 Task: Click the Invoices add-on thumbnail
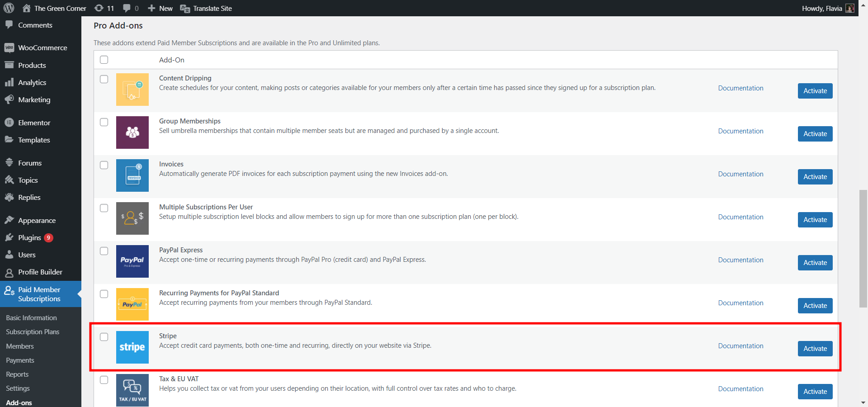tap(132, 175)
